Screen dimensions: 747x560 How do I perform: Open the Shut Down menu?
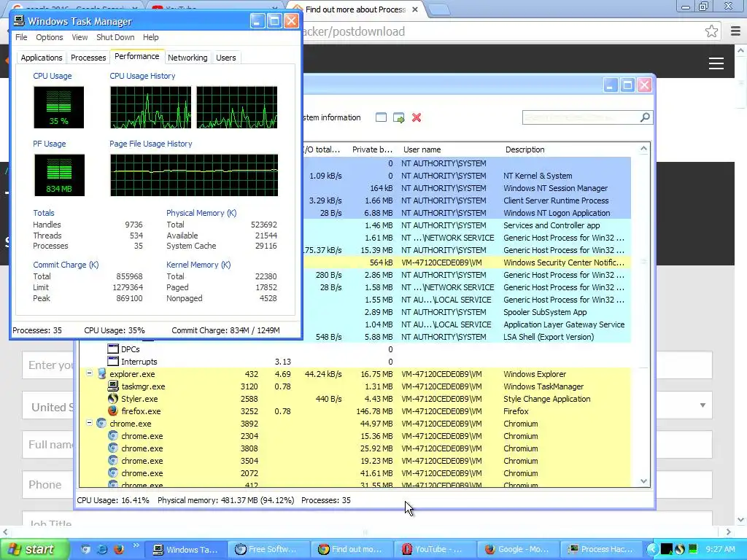115,37
